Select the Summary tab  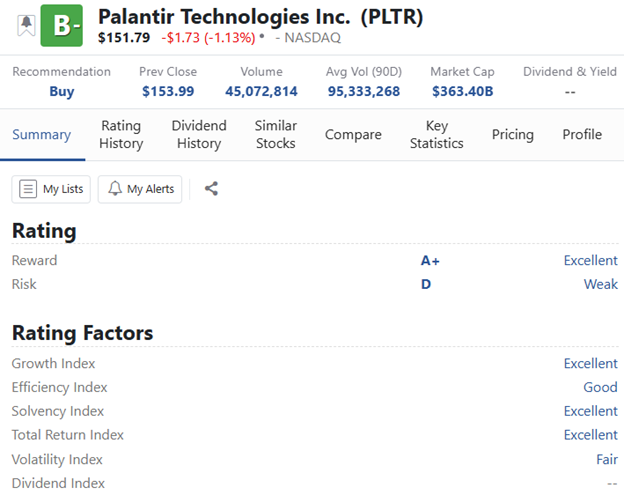pyautogui.click(x=42, y=134)
